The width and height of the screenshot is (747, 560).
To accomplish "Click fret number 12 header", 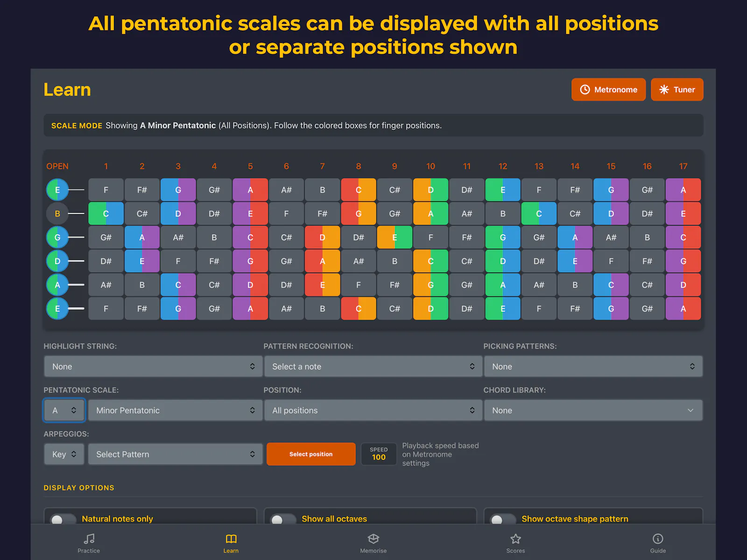I will [x=503, y=166].
